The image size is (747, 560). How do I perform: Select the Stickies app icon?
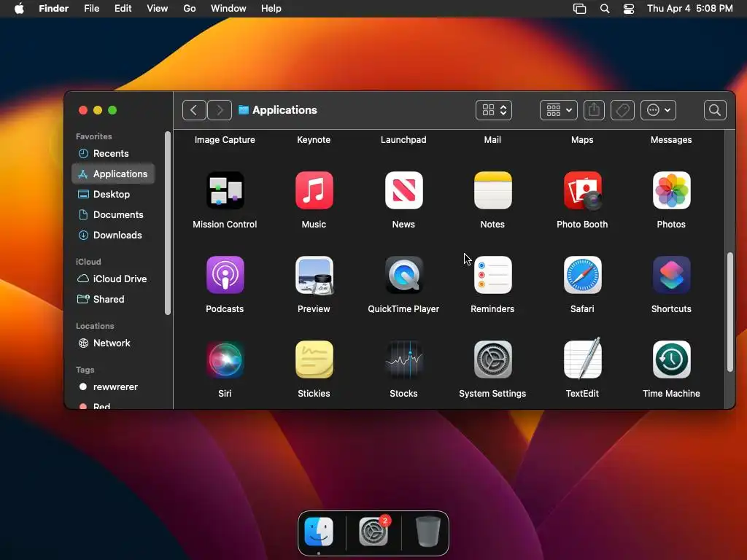(314, 359)
